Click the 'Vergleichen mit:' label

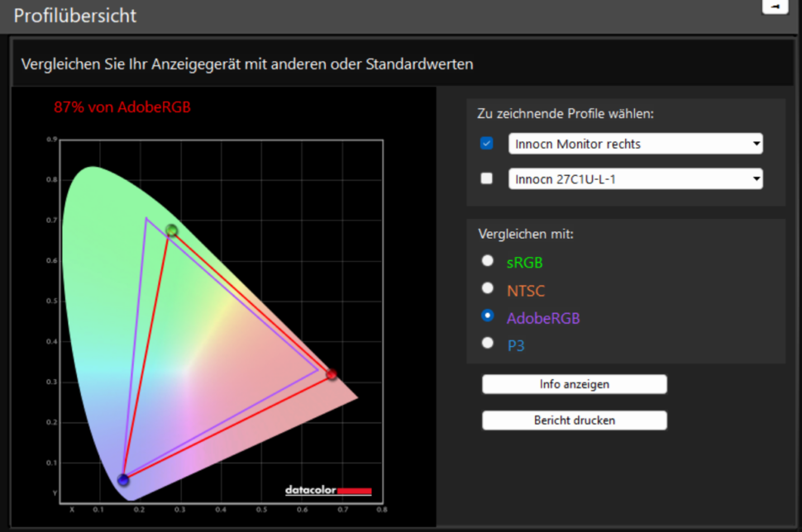(x=526, y=234)
